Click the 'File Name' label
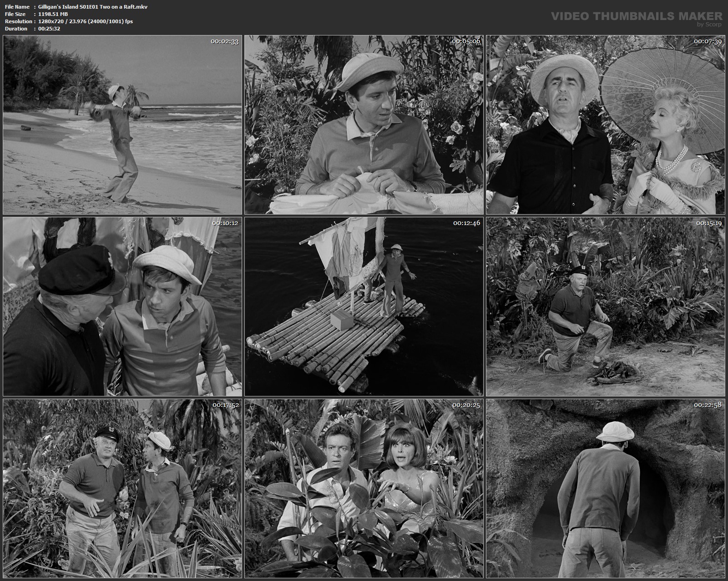 click(17, 7)
